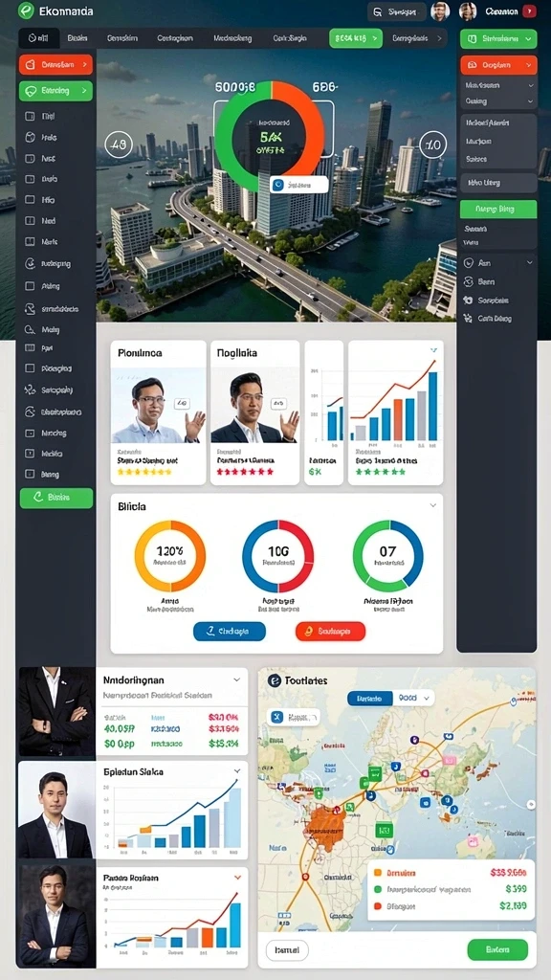Click the cube icon in the left sidebar

coord(30,138)
